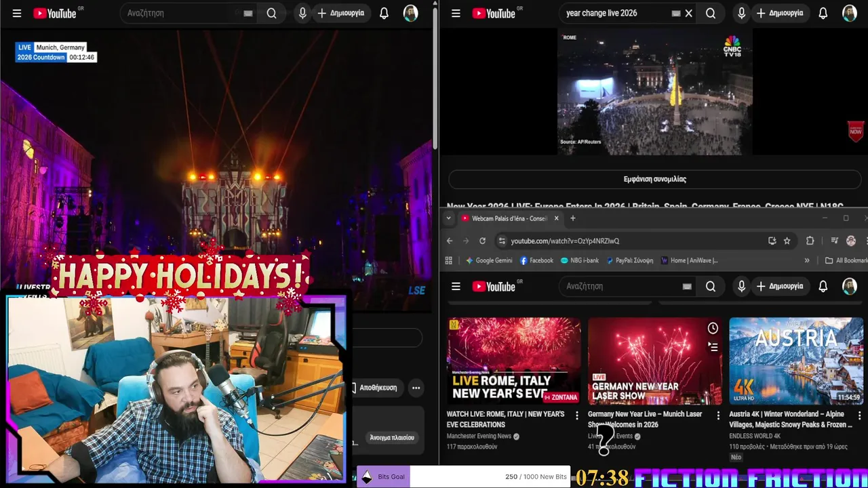Open Chrome media controls icon

tap(835, 241)
